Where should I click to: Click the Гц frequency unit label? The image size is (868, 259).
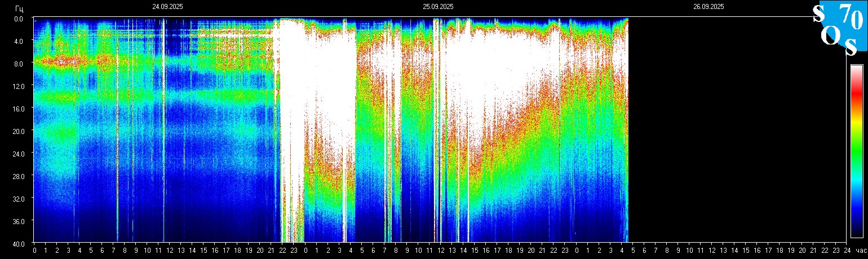click(x=19, y=8)
